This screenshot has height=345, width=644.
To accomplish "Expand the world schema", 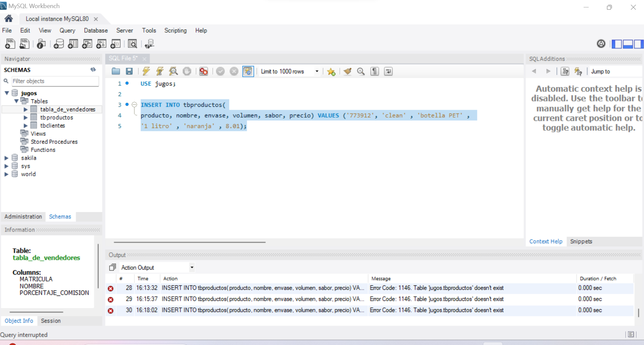I will coord(6,174).
